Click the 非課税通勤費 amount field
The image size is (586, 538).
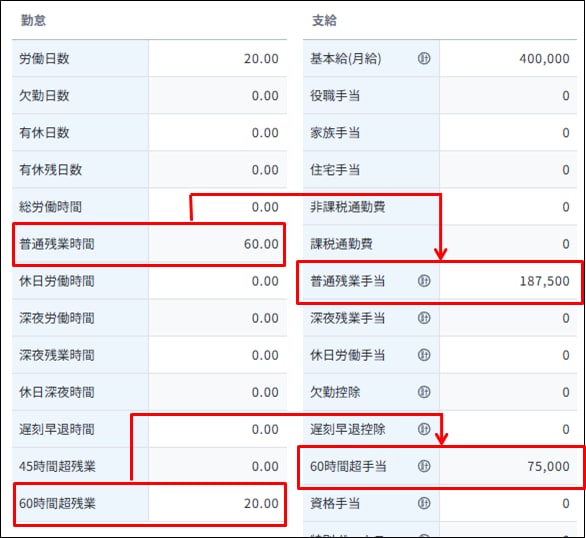tap(508, 207)
